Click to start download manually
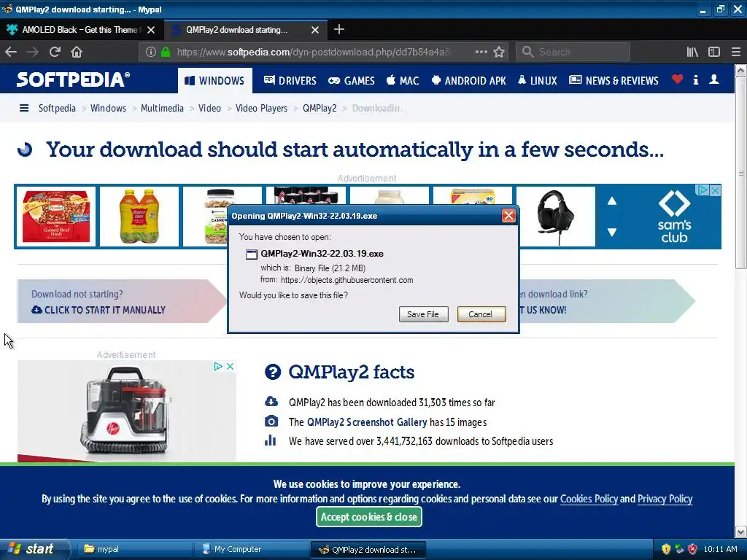Screen dimensions: 747x560 tap(98, 310)
